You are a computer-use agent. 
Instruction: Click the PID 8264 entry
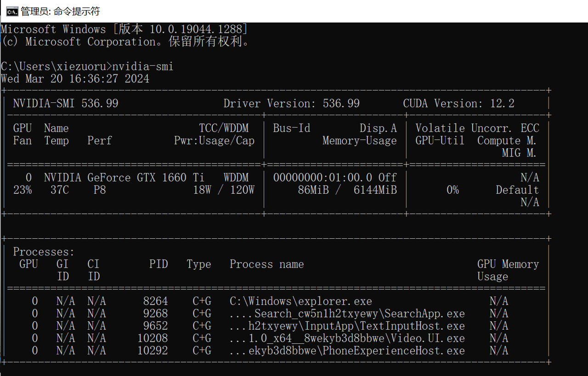[x=155, y=302]
